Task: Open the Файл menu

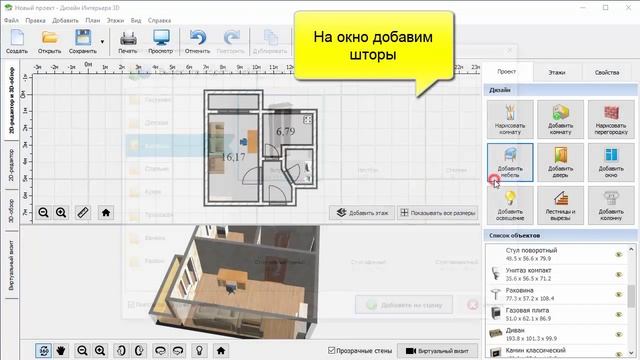Action: pyautogui.click(x=11, y=20)
